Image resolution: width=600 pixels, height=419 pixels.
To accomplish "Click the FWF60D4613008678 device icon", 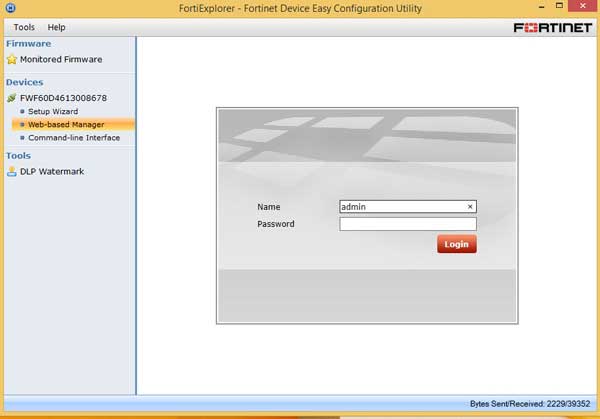I will pyautogui.click(x=11, y=98).
